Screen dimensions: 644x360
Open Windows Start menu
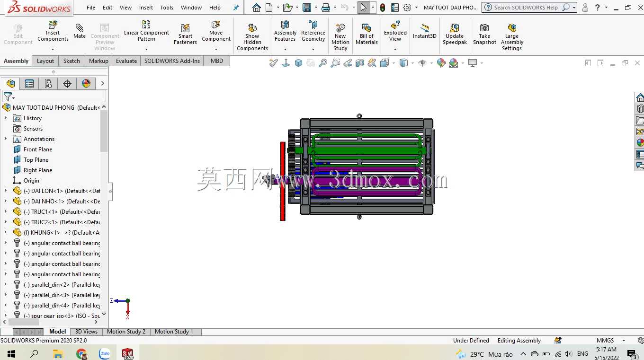coord(11,354)
